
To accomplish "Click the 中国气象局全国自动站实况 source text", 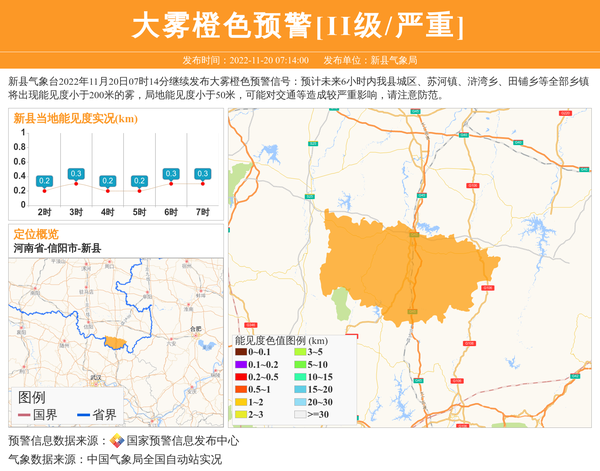I will (x=154, y=460).
